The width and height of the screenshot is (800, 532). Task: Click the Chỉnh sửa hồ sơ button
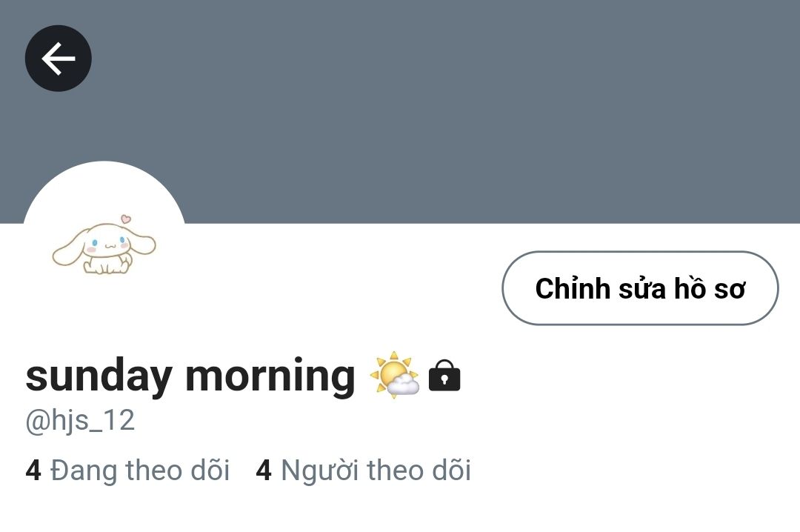point(640,288)
